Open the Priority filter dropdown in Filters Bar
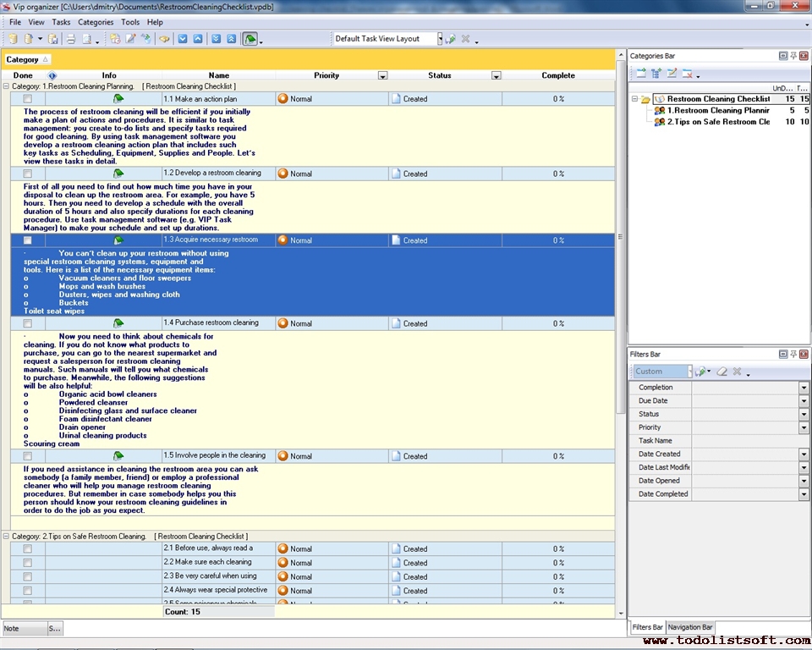The image size is (812, 650). coord(804,428)
